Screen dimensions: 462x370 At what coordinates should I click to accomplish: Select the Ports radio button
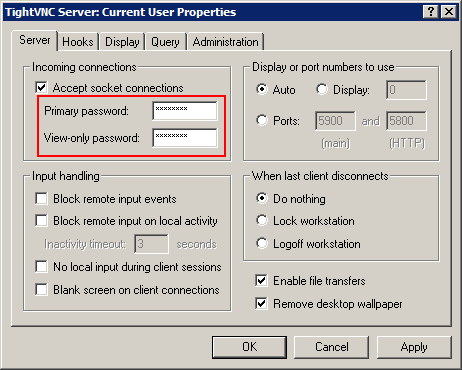pos(262,120)
